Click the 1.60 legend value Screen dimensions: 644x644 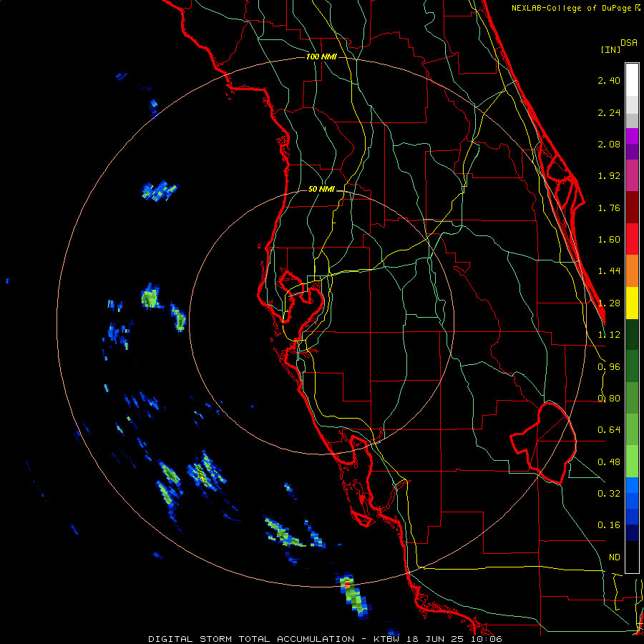point(609,240)
